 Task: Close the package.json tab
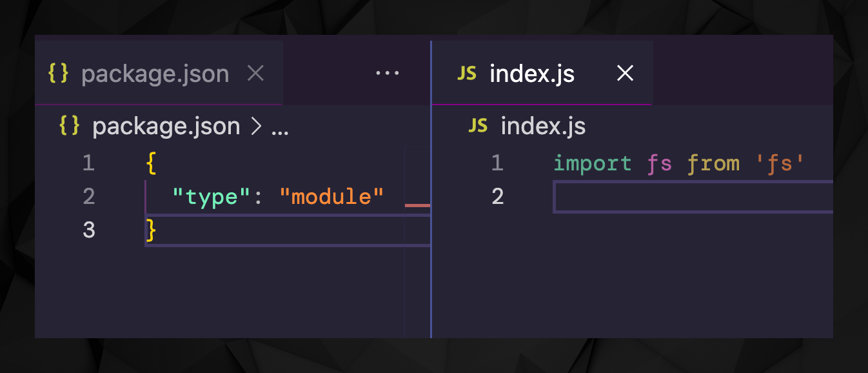click(256, 74)
